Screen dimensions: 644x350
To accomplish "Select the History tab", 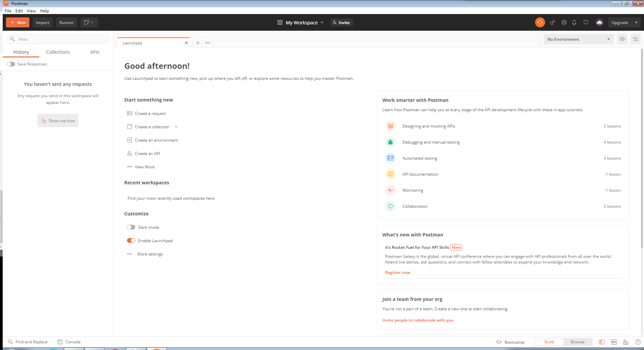I will [x=21, y=52].
